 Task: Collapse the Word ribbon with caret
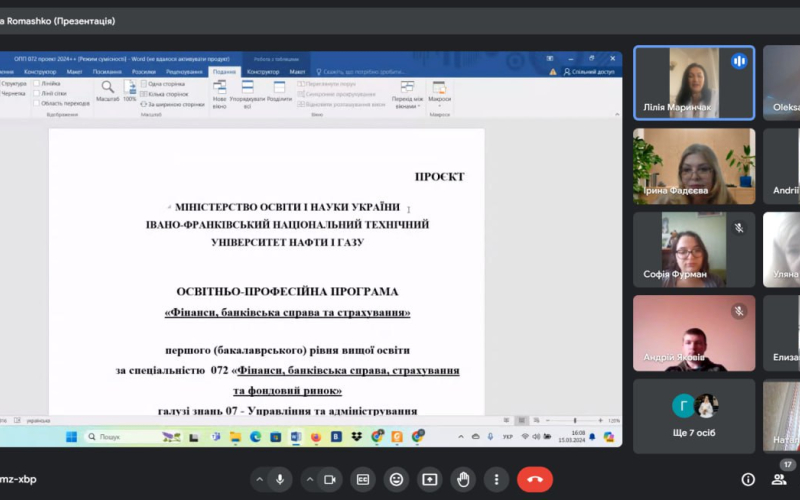coord(617,114)
